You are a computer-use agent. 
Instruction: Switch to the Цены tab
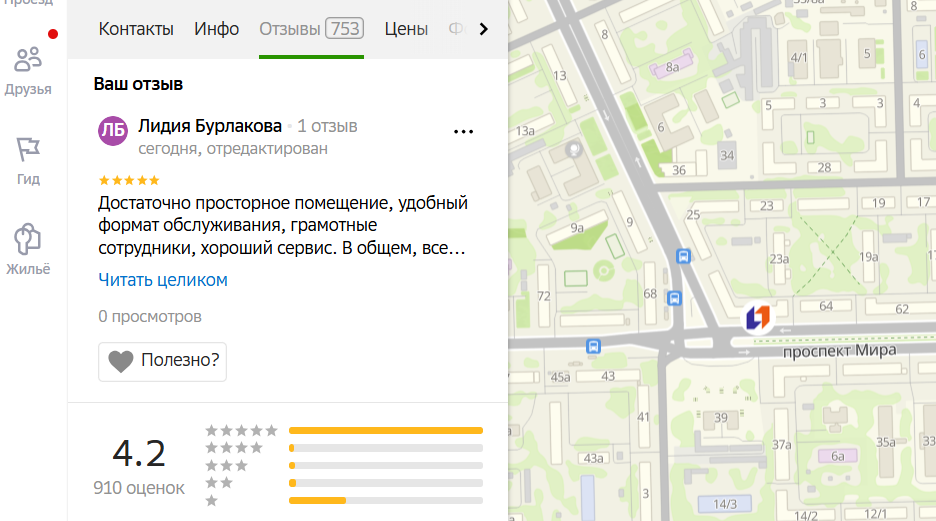[x=406, y=29]
